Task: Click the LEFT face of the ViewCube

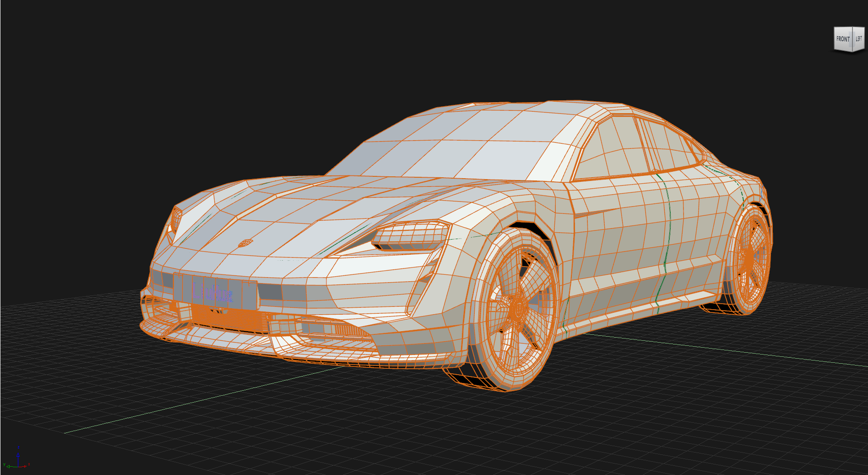Action: click(859, 38)
